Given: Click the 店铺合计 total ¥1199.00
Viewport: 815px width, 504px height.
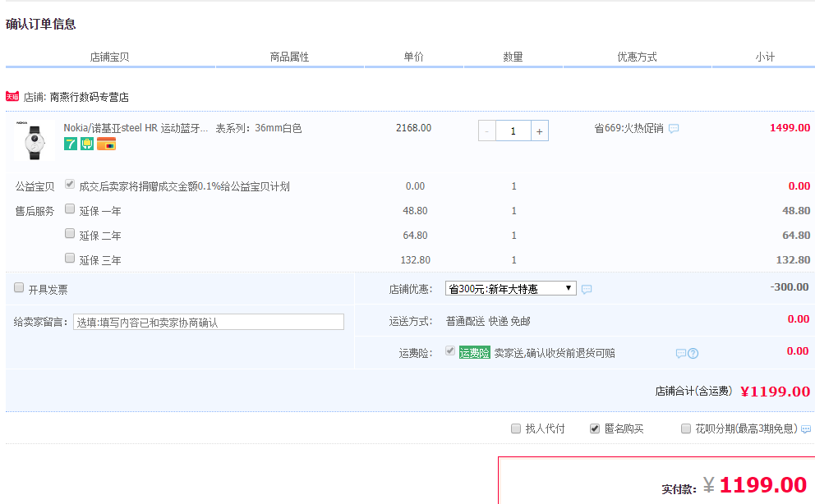Looking at the screenshot, I should 776,392.
